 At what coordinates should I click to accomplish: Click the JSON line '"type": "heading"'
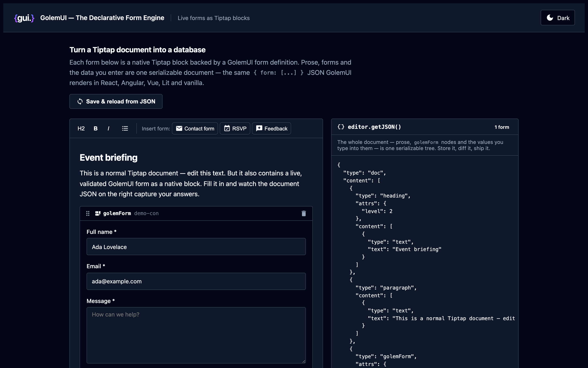pos(383,196)
